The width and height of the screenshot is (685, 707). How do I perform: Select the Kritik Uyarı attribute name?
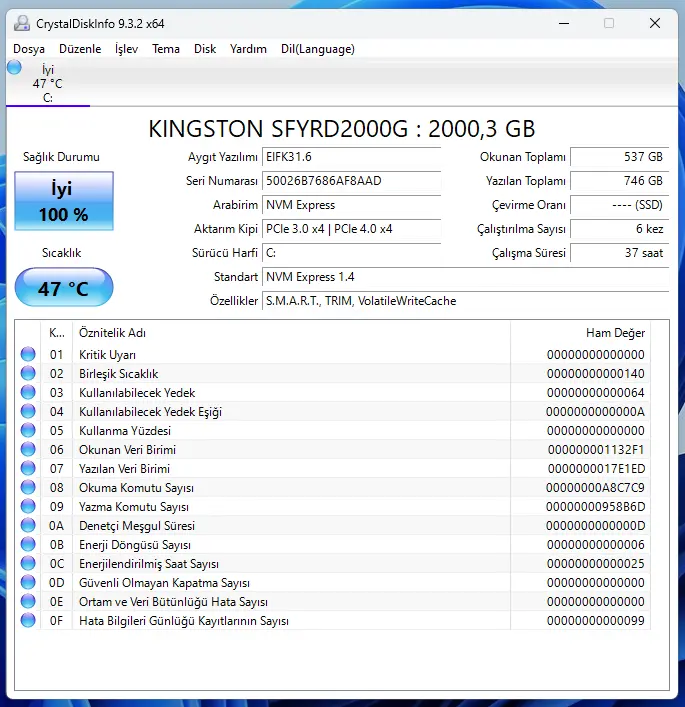point(107,355)
